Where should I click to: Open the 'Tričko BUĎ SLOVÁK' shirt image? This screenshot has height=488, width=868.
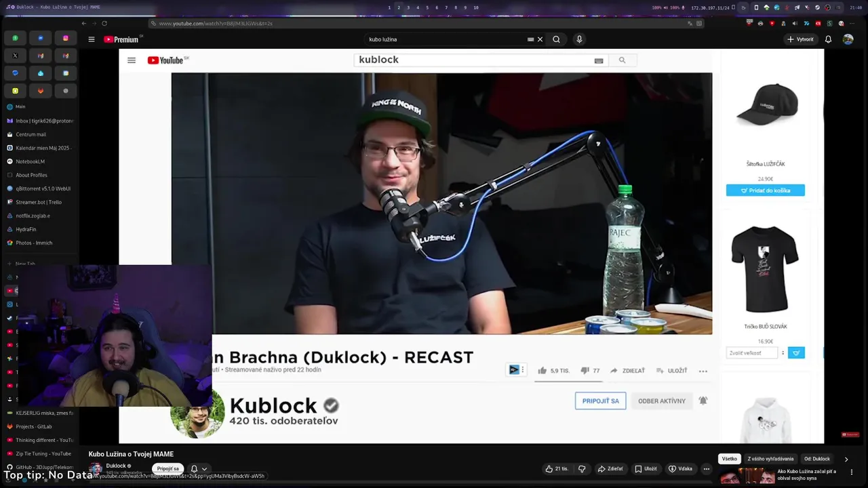click(x=766, y=268)
